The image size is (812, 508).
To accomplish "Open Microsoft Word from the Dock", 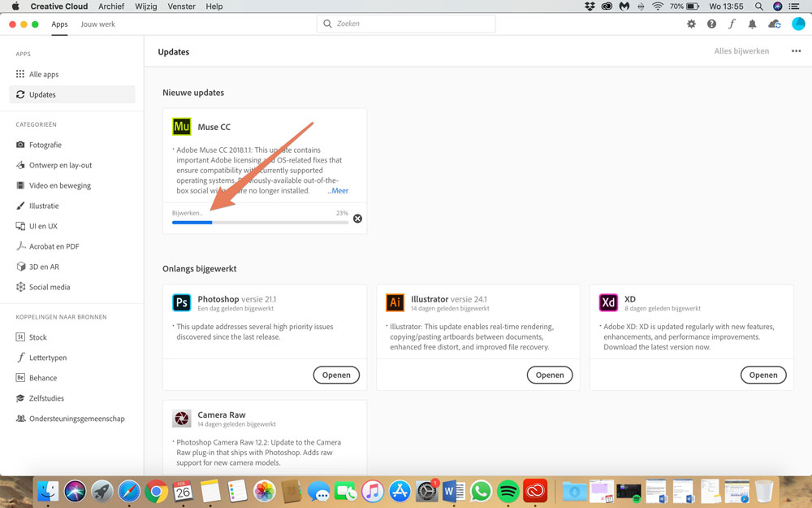I will click(x=454, y=490).
